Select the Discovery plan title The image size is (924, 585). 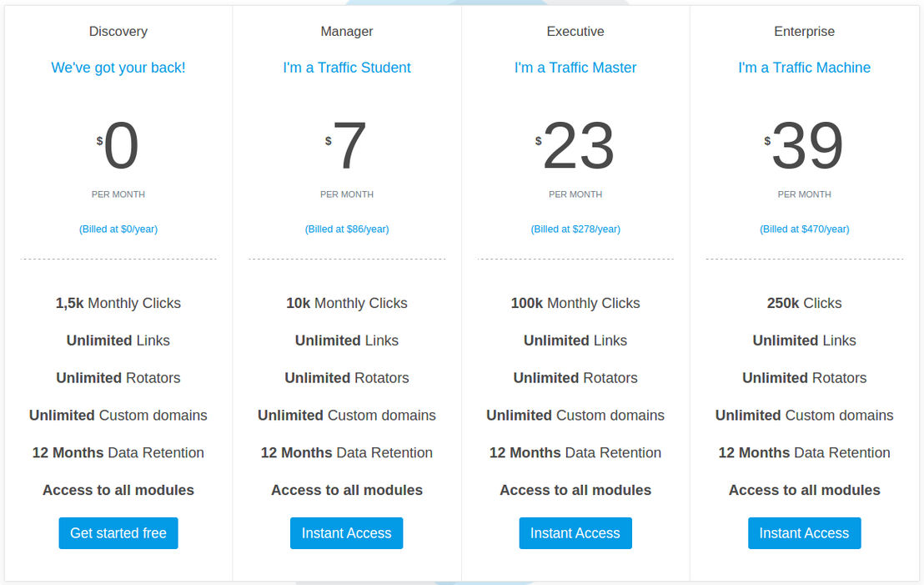[x=118, y=31]
